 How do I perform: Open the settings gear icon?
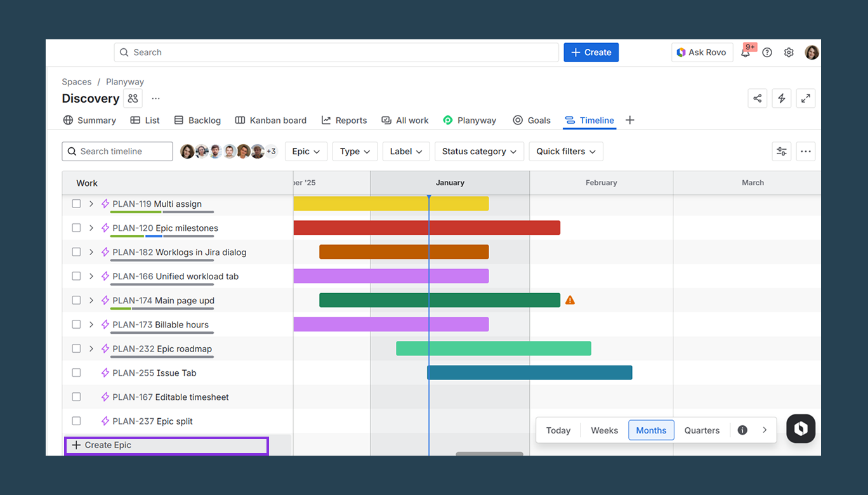tap(789, 53)
